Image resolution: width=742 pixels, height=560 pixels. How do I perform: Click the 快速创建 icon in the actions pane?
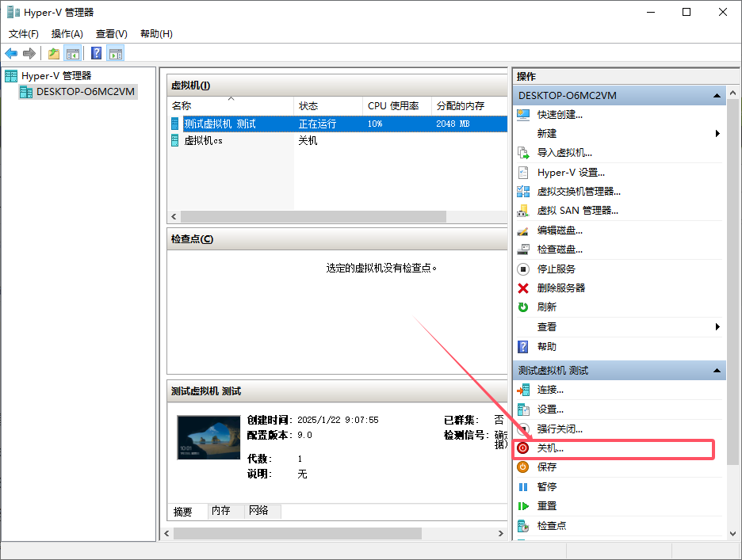(523, 115)
